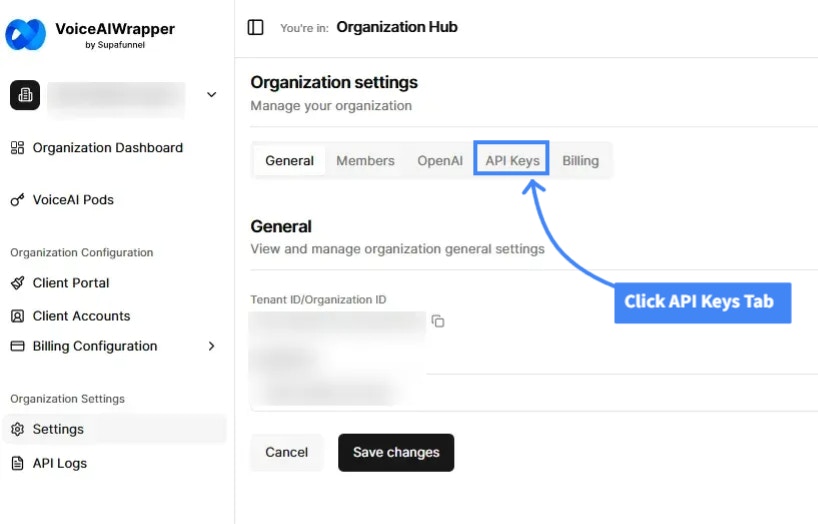Click the 'by Supafunnel' text
Image resolution: width=818 pixels, height=524 pixels.
115,45
